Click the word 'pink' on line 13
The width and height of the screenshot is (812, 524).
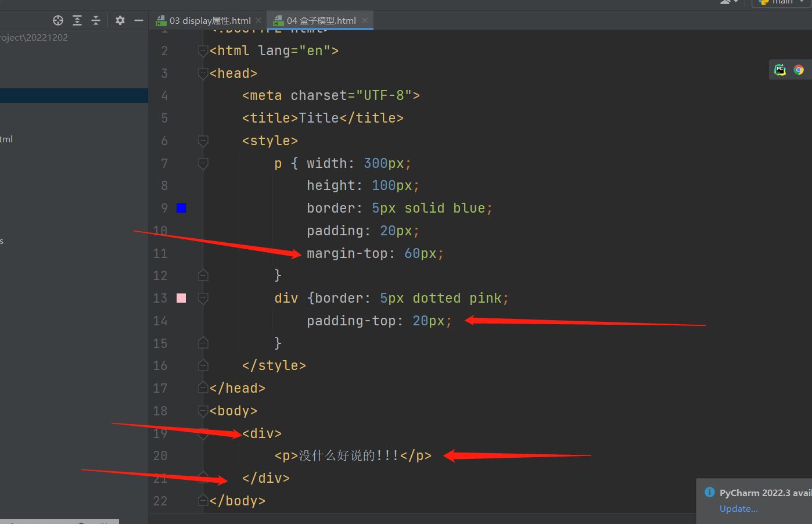486,298
